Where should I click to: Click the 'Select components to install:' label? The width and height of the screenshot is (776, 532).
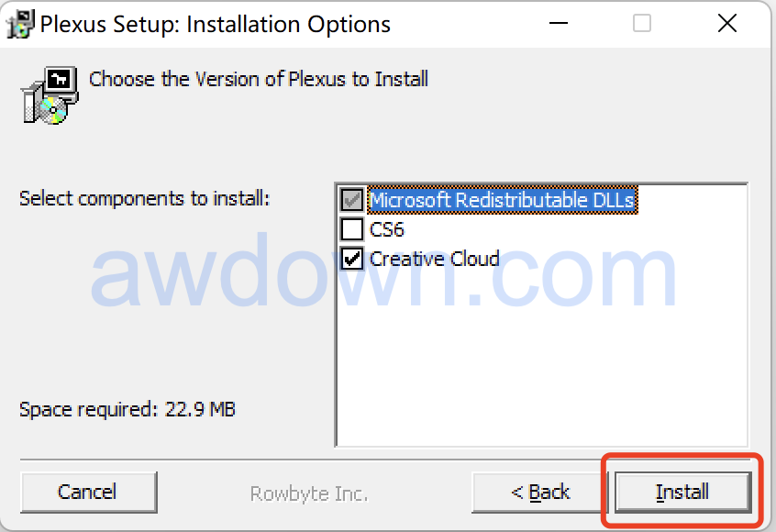point(144,198)
